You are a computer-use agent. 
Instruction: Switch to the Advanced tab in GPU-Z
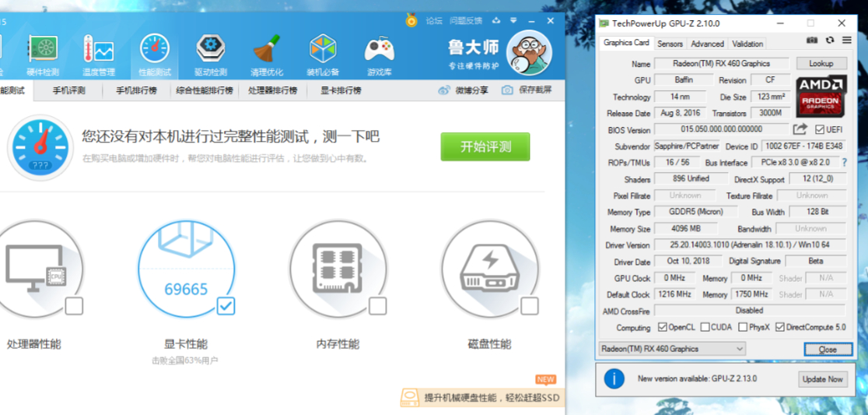click(x=707, y=44)
